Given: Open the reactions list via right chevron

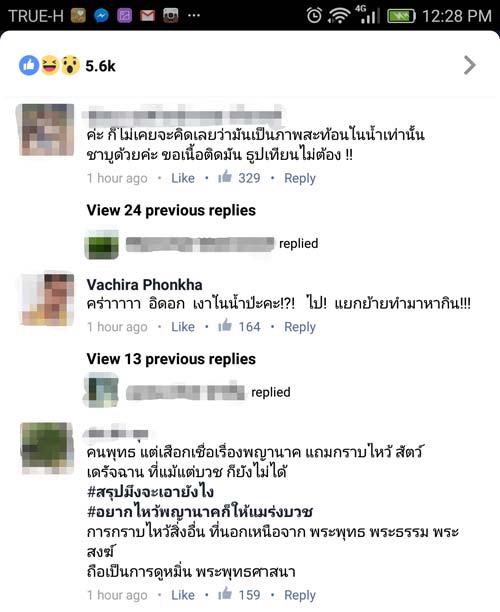Looking at the screenshot, I should coord(470,65).
